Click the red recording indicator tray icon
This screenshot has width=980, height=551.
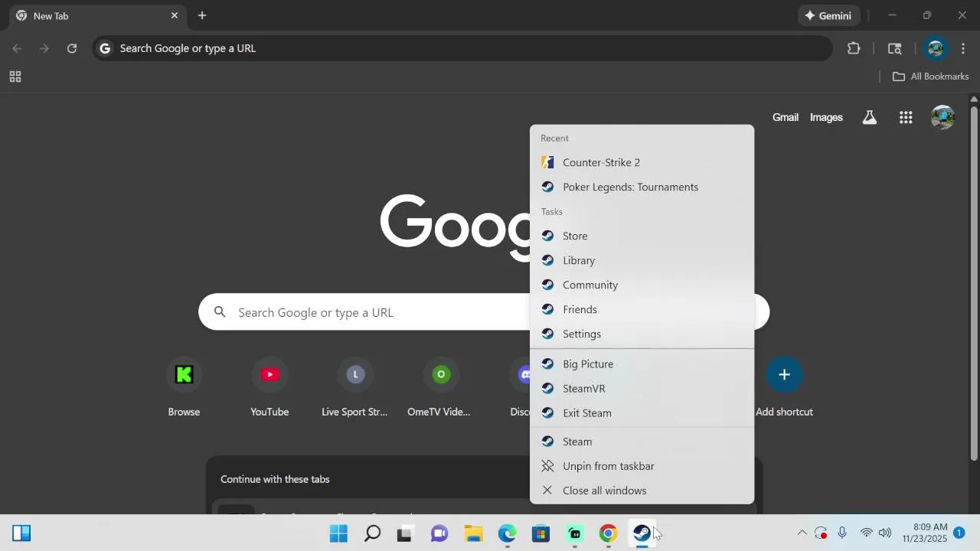coord(821,533)
